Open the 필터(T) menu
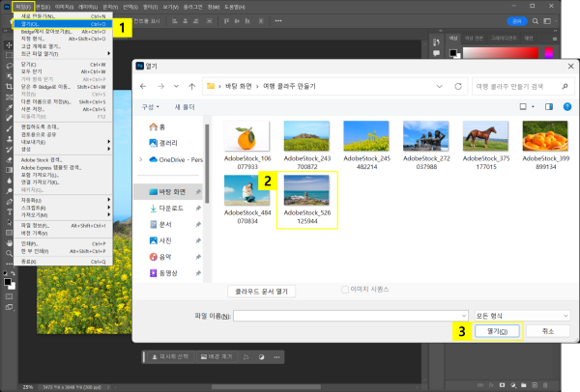This screenshot has width=580, height=392. click(x=150, y=7)
